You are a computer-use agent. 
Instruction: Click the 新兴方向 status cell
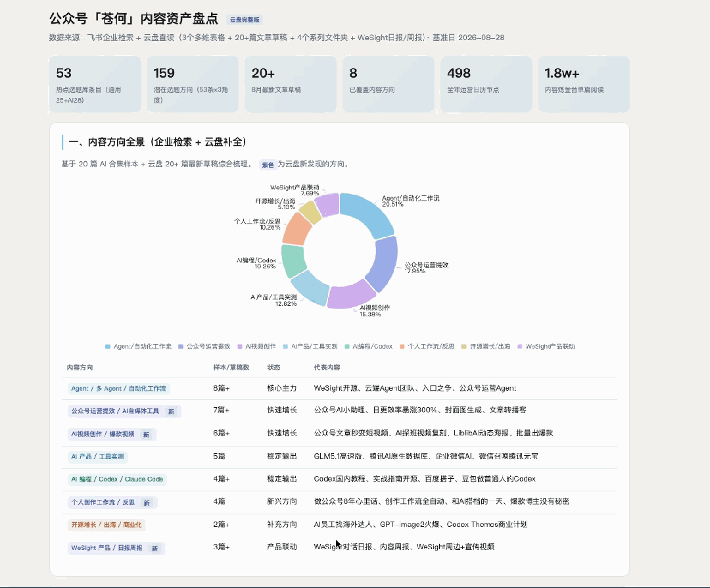282,501
